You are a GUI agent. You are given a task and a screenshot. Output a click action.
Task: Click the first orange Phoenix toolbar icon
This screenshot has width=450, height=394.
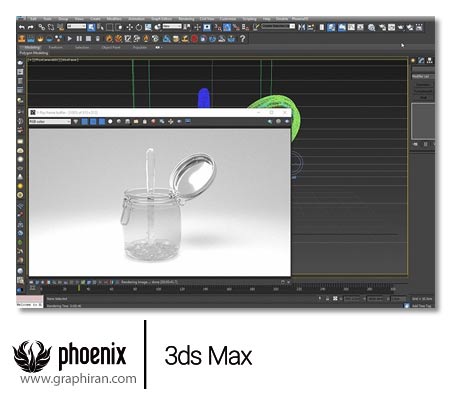(x=22, y=39)
